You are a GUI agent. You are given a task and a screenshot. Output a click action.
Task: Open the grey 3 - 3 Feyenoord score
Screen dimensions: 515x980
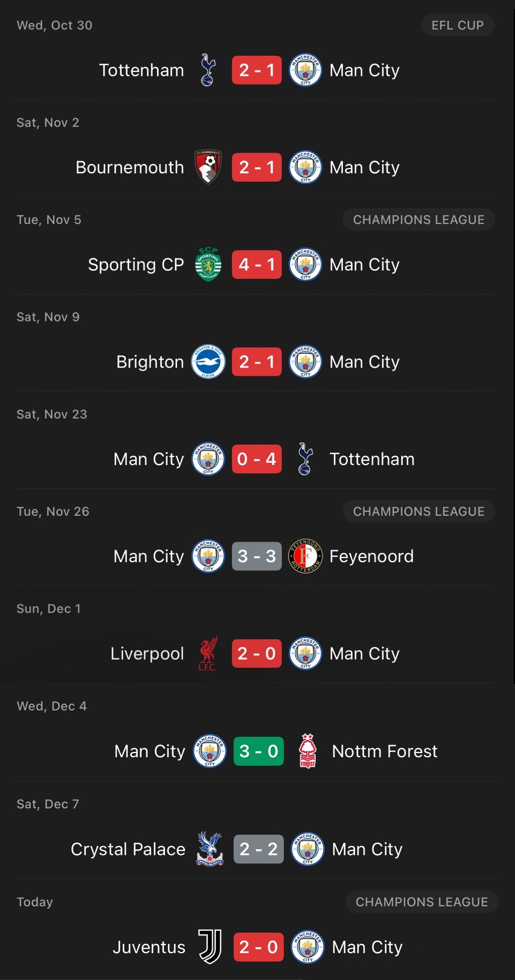pyautogui.click(x=257, y=556)
